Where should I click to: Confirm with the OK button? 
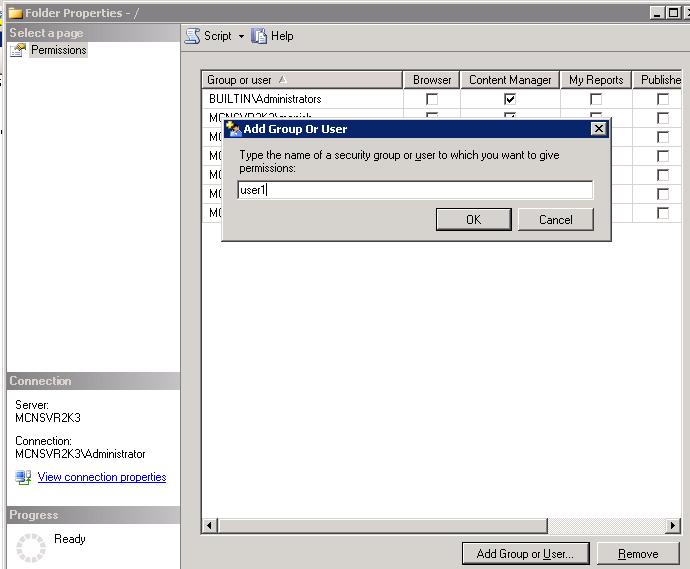[x=473, y=220]
